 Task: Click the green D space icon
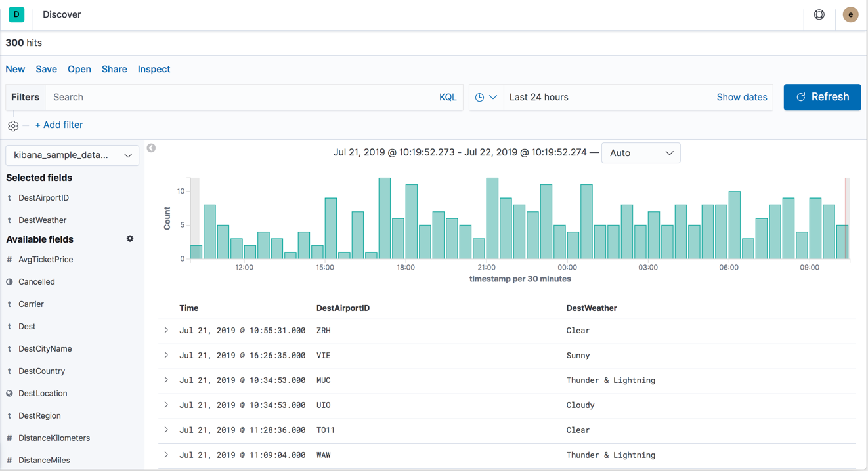click(16, 14)
